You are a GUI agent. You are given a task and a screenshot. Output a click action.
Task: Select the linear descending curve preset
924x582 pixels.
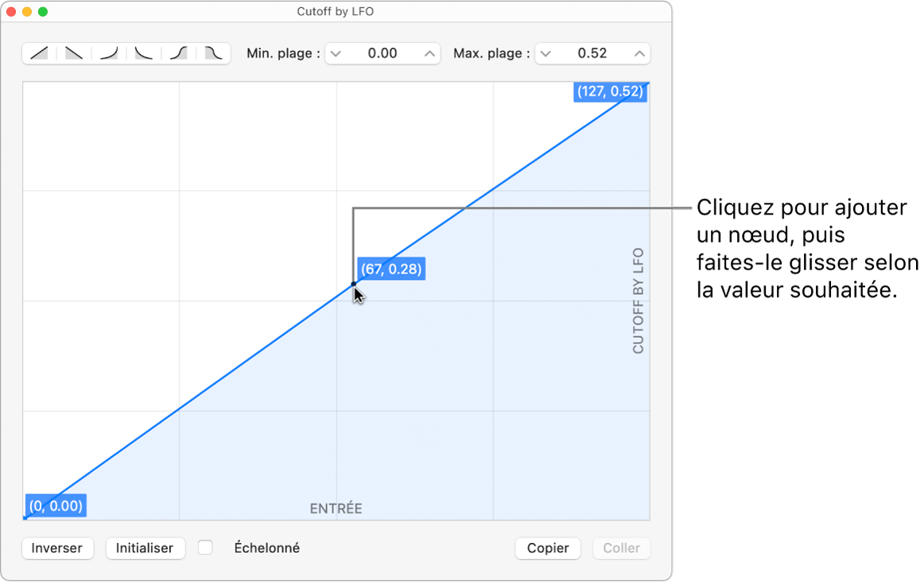click(x=73, y=52)
